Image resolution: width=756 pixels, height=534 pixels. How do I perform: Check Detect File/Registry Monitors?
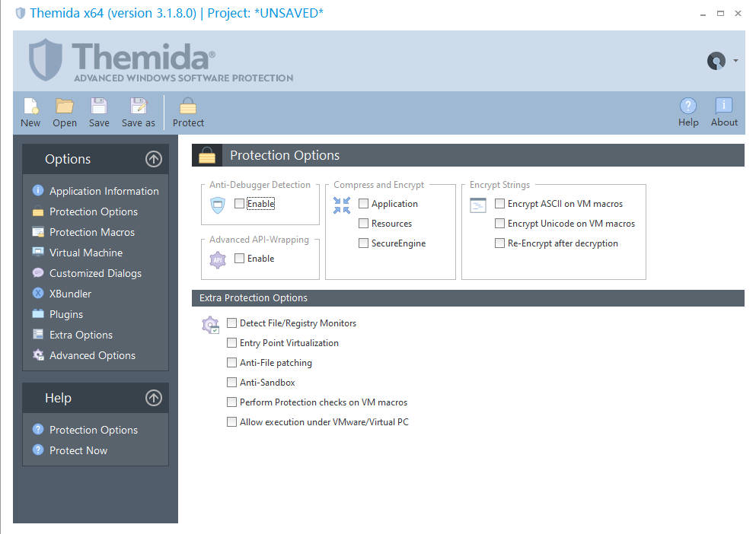(232, 323)
